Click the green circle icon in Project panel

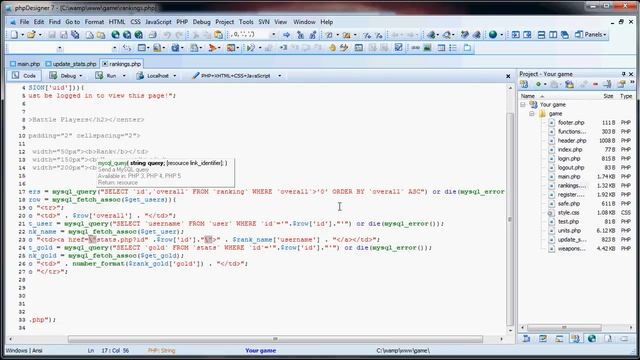point(538,84)
